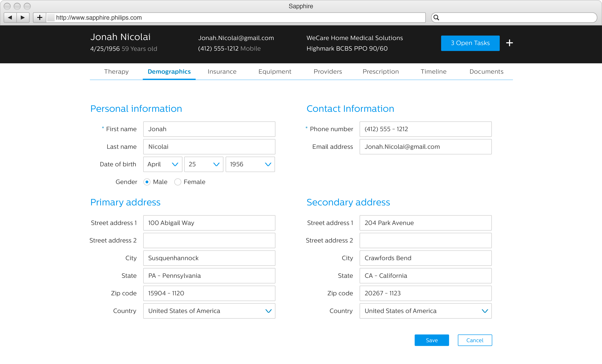Viewport: 602px width, 364px height.
Task: Expand the birth day dropdown showing 25
Action: (x=204, y=164)
